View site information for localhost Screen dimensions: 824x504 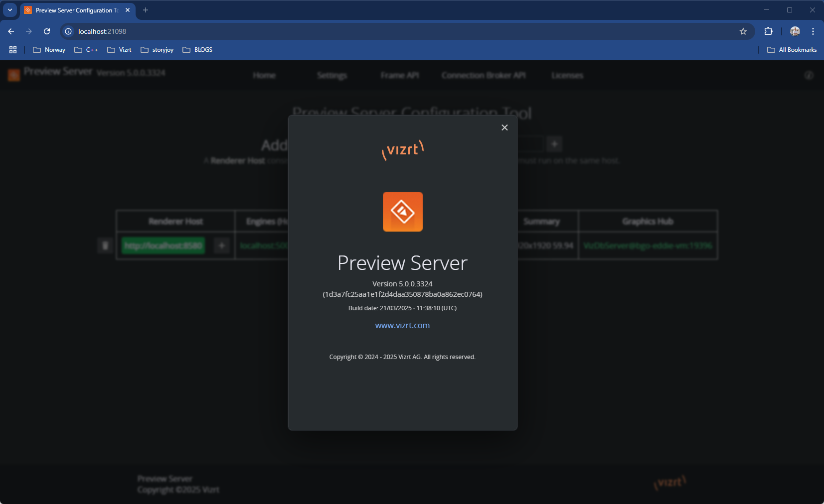point(68,31)
